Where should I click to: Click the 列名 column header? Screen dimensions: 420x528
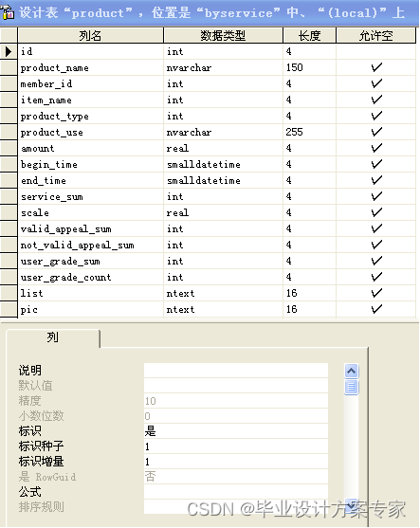point(90,35)
